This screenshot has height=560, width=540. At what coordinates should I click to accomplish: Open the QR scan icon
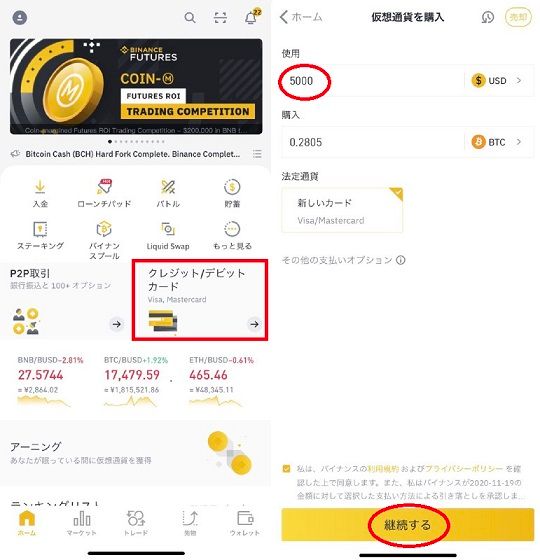pyautogui.click(x=220, y=18)
